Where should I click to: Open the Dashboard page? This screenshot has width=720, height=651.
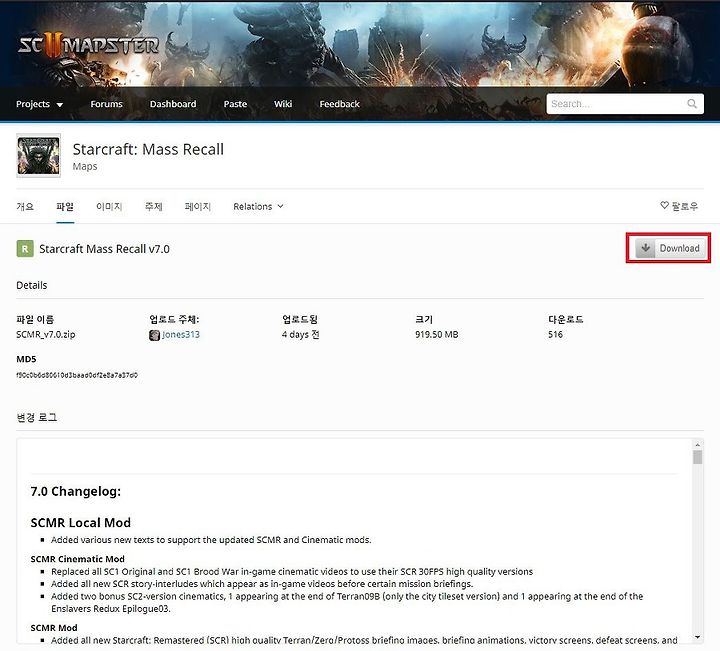pos(173,104)
